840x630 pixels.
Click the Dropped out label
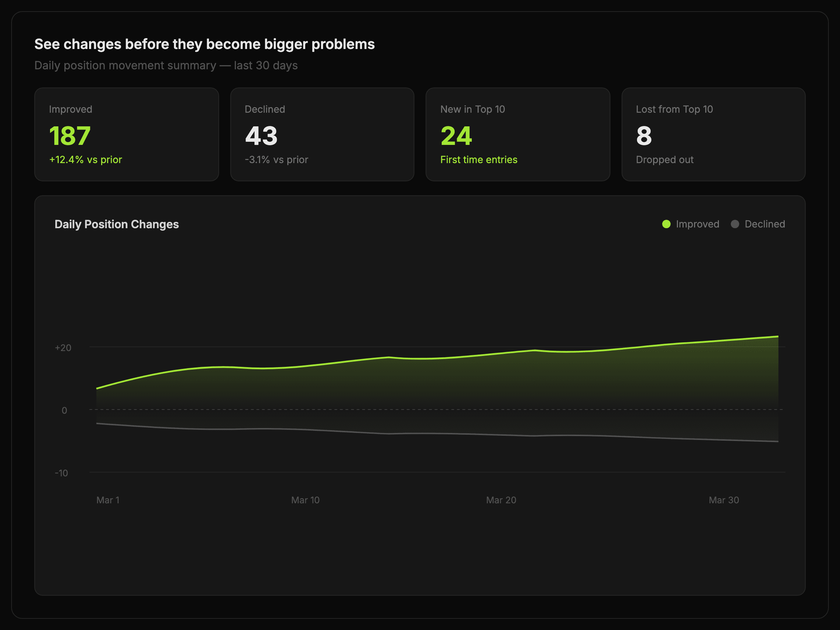coord(665,160)
